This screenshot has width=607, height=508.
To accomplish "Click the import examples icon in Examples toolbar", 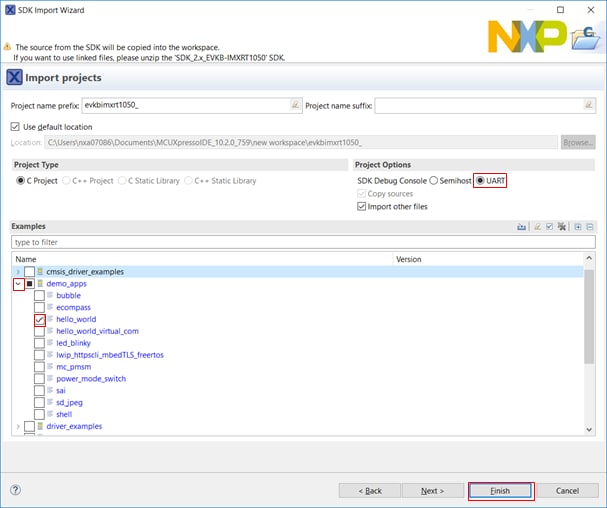I will 521,227.
